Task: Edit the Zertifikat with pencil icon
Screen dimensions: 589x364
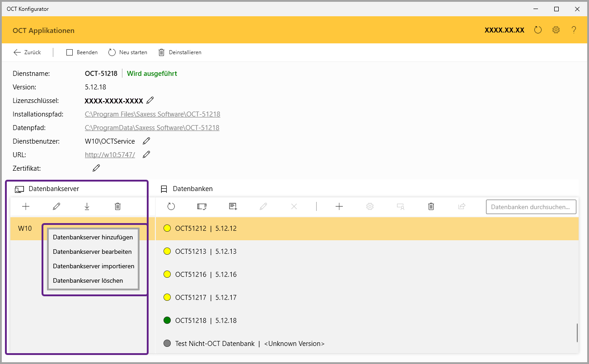Action: (x=96, y=168)
